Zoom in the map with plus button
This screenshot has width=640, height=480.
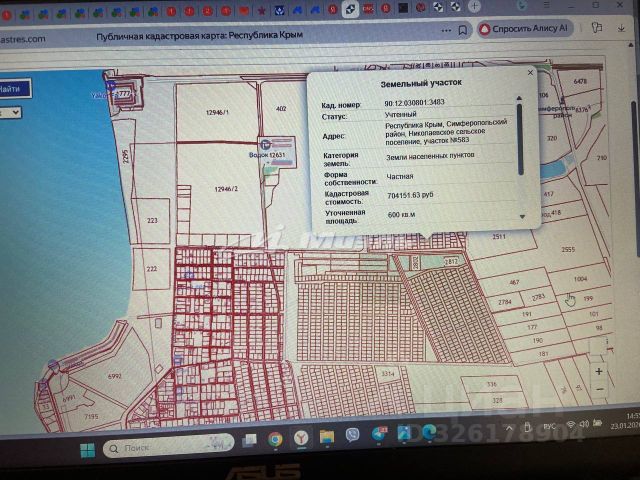click(x=598, y=371)
